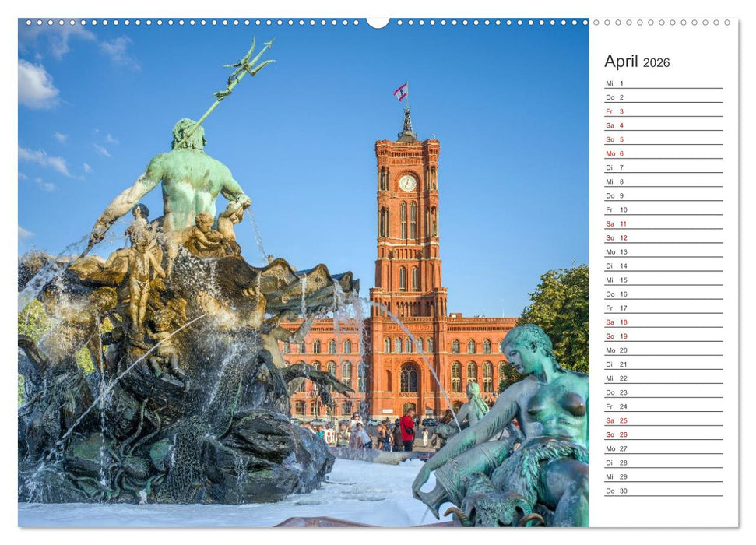Click the Berlin flag on the tower
The height and width of the screenshot is (545, 756).
(402, 92)
